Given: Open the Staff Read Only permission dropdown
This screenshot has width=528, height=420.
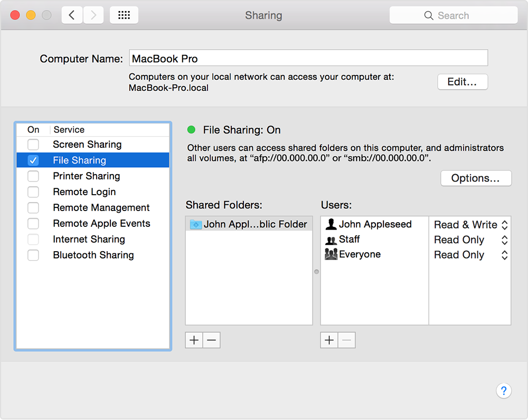Looking at the screenshot, I should point(504,239).
